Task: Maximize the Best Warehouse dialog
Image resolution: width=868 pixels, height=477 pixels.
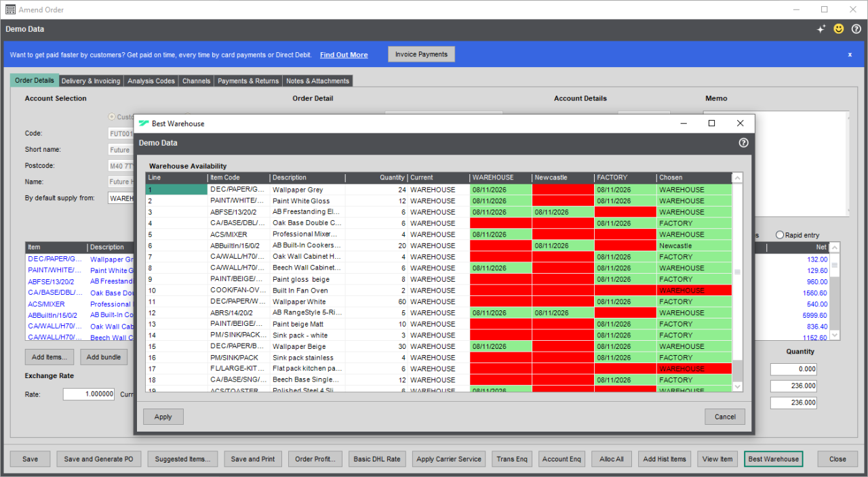Action: click(711, 123)
